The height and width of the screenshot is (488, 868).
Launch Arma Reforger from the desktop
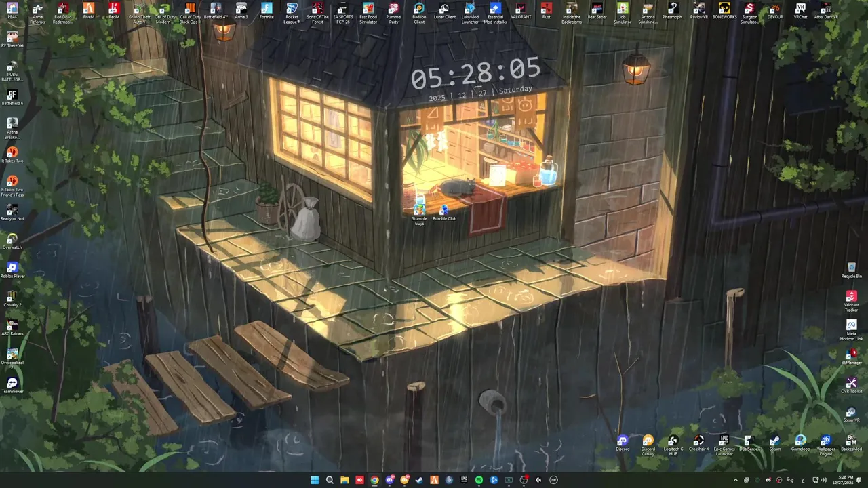(x=38, y=14)
